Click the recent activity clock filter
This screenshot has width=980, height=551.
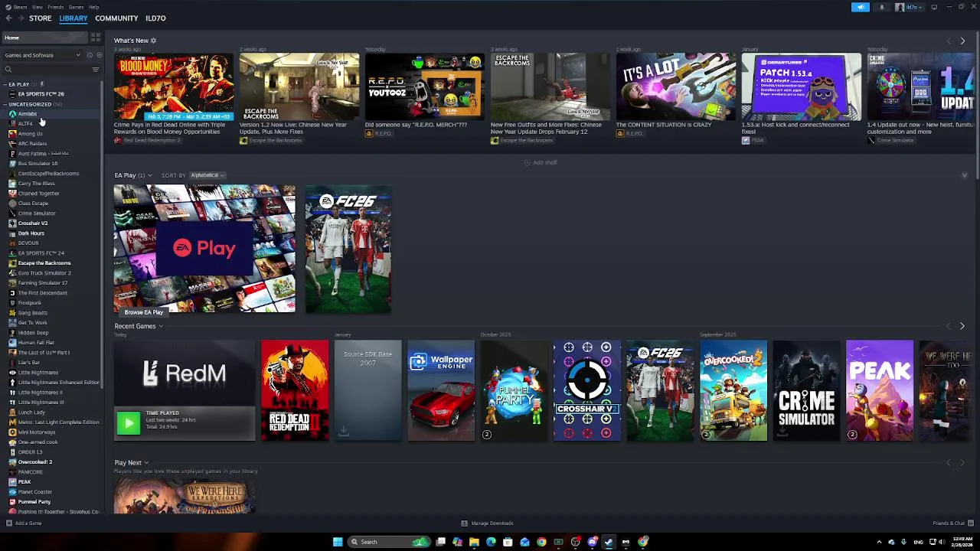(x=90, y=55)
